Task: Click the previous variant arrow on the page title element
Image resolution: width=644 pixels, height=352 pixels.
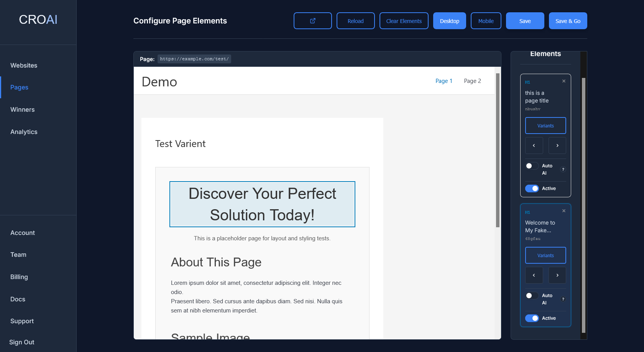Action: (534, 145)
